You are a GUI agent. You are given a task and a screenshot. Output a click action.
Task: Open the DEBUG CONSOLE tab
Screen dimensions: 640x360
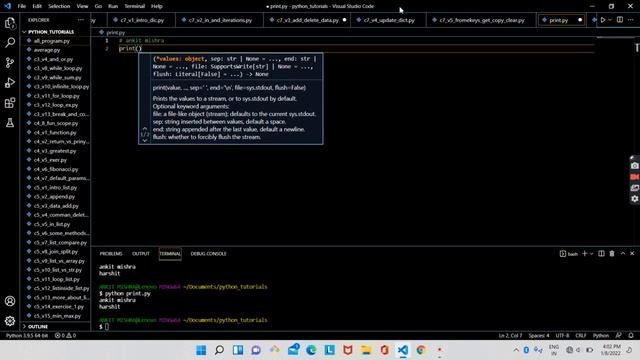209,253
